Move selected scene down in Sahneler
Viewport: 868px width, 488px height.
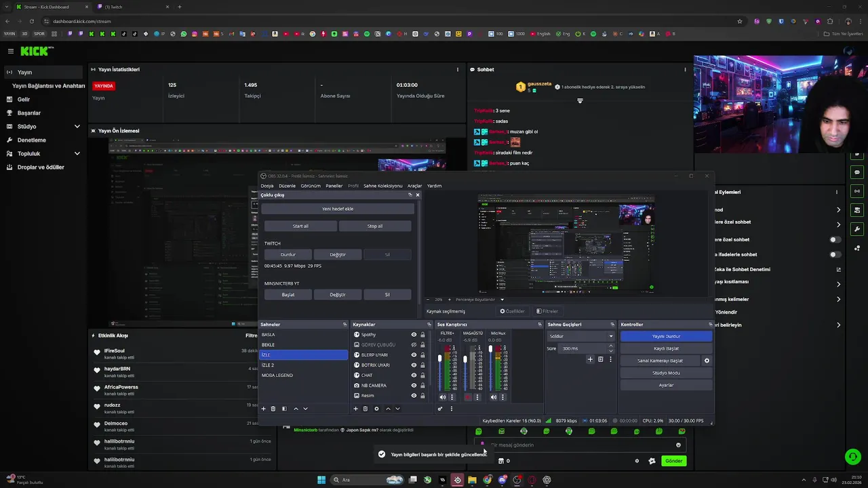[305, 409]
